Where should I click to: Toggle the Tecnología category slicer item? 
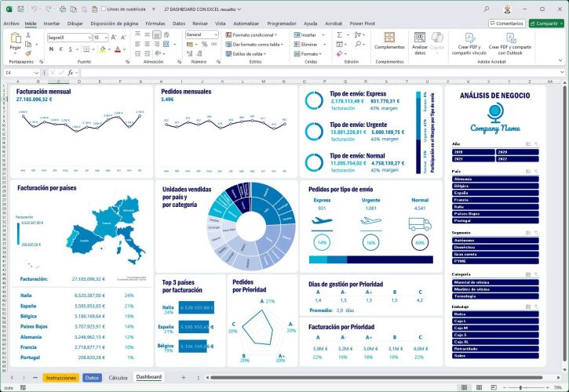[495, 296]
